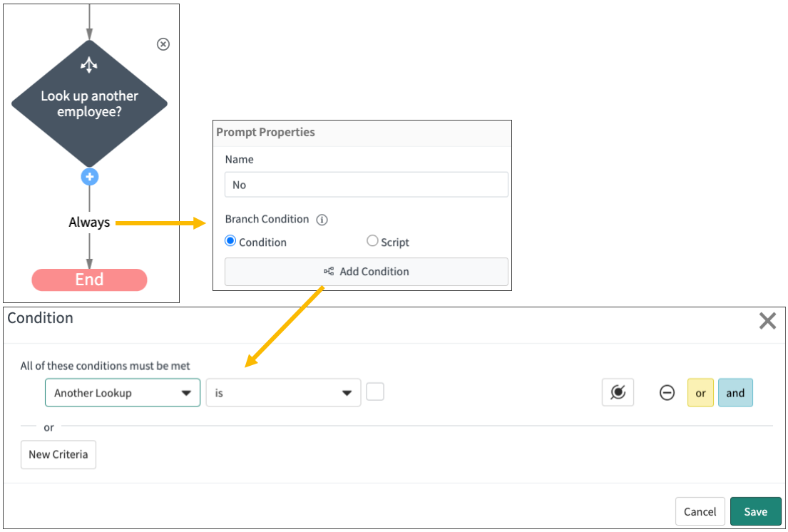Expand the Another Lookup dropdown arrow
Image resolution: width=788 pixels, height=532 pixels.
[187, 392]
